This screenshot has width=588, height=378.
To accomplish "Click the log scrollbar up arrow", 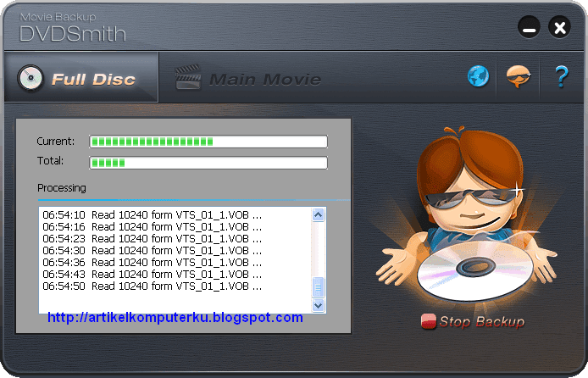I will pyautogui.click(x=318, y=215).
